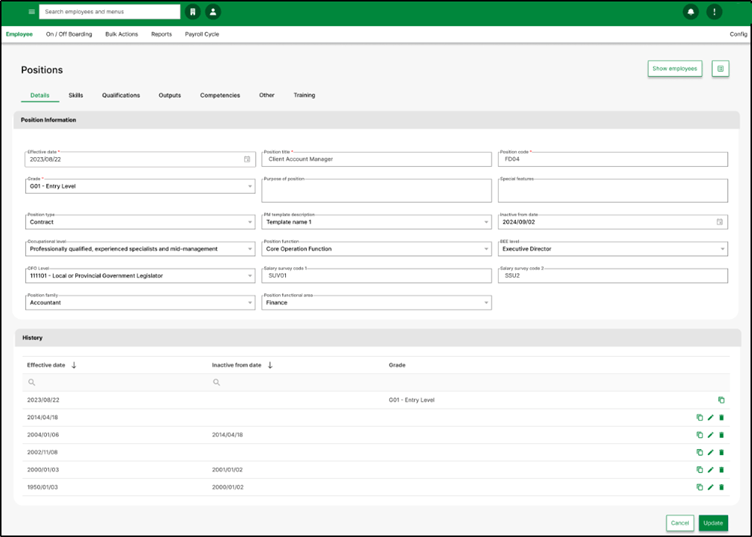Click the Update button
Screen dimensions: 752x537
pos(713,523)
